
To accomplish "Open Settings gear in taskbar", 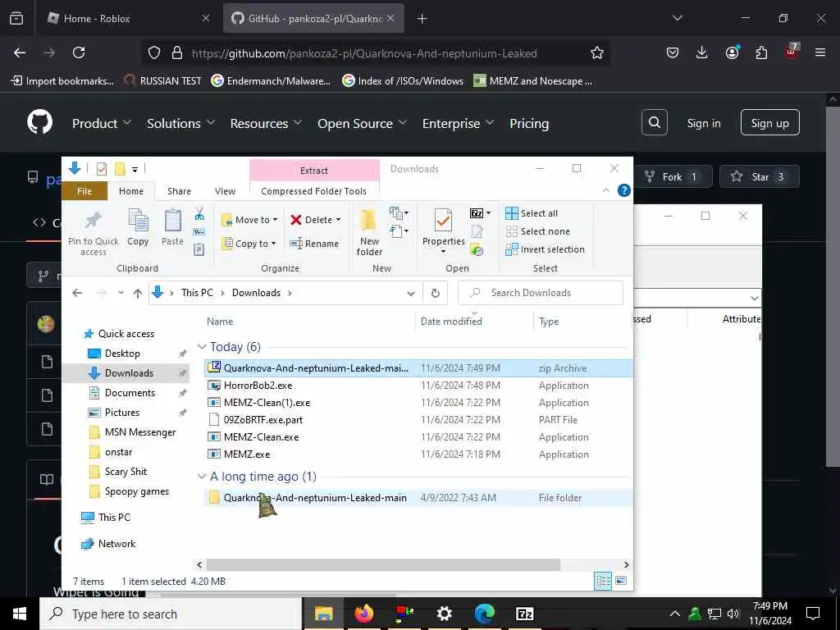I will point(444,614).
